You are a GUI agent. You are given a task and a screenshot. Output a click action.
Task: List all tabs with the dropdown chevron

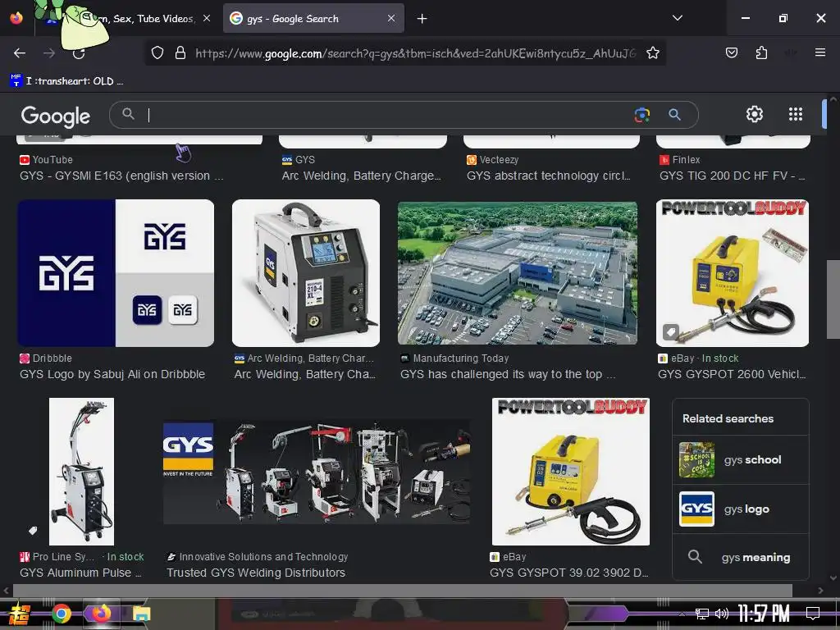[x=677, y=18]
